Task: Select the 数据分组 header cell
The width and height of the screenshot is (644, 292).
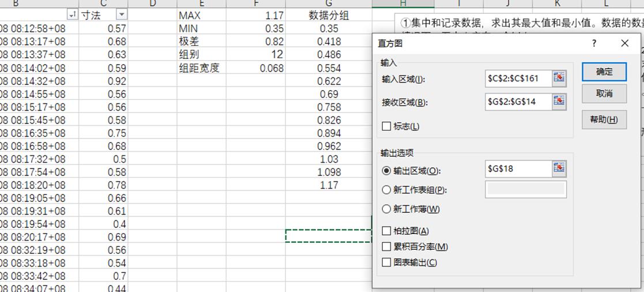Action: pos(329,15)
